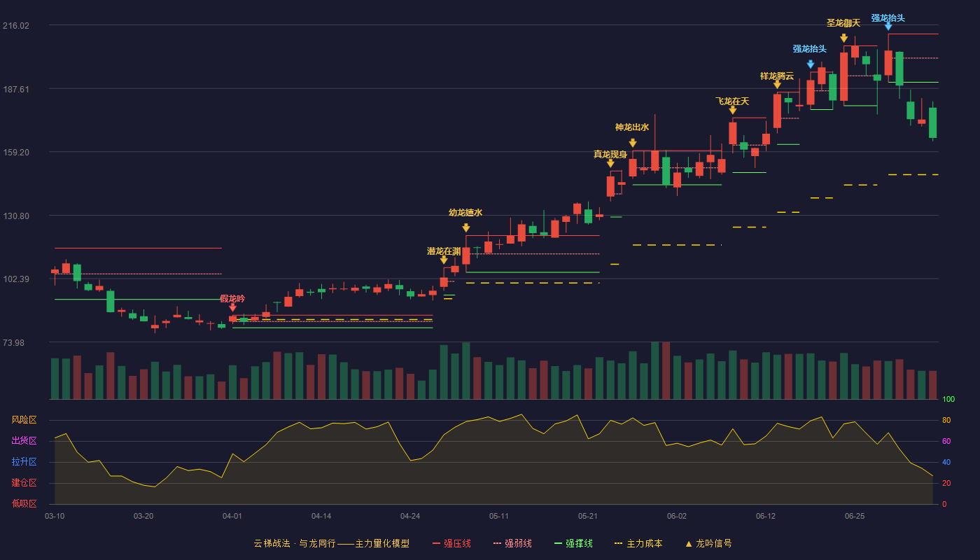Click the 130.80 price axis label

click(16, 216)
